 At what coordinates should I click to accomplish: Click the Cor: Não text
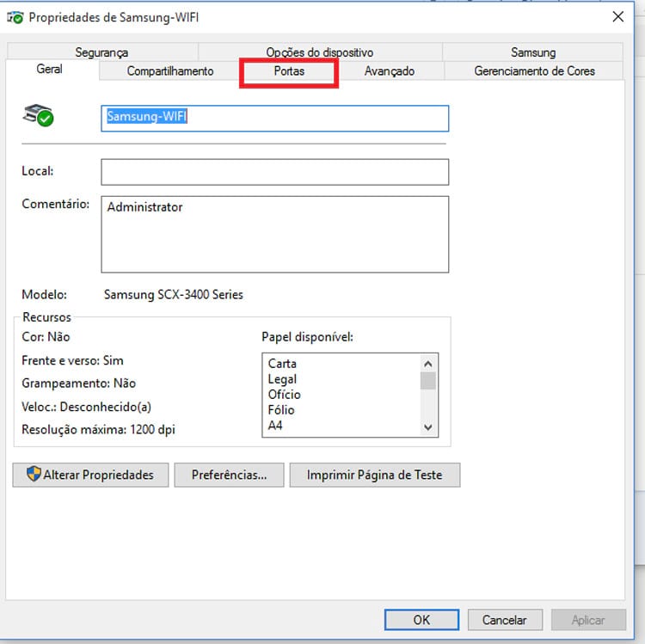click(46, 337)
